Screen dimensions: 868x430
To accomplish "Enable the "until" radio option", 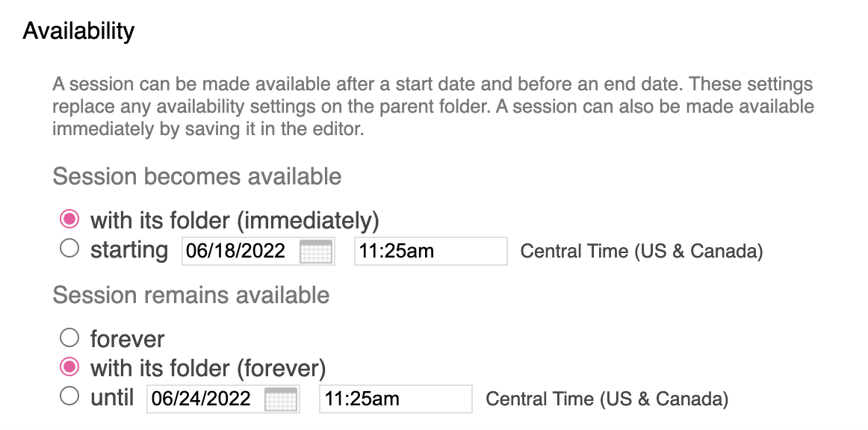I will pos(69,398).
